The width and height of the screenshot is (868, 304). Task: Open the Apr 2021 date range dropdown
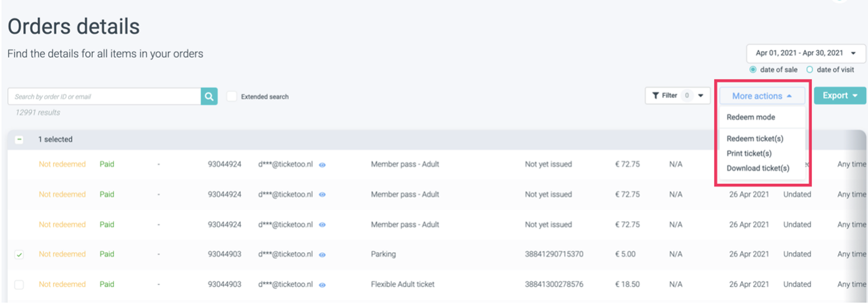coord(805,53)
